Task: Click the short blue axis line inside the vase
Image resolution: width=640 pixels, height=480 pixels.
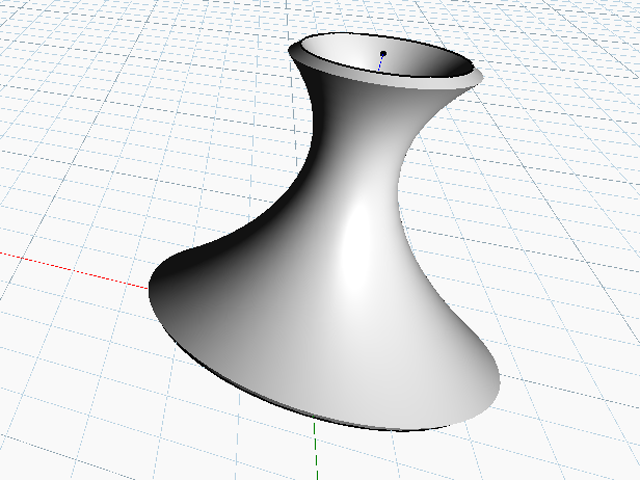Action: click(380, 63)
